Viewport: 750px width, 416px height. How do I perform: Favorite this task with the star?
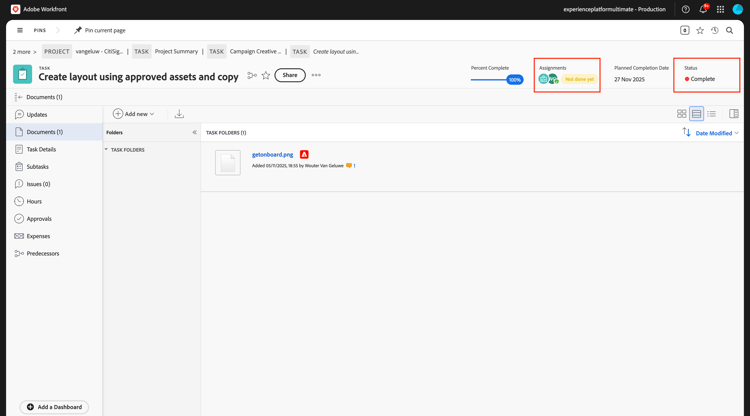click(x=266, y=75)
